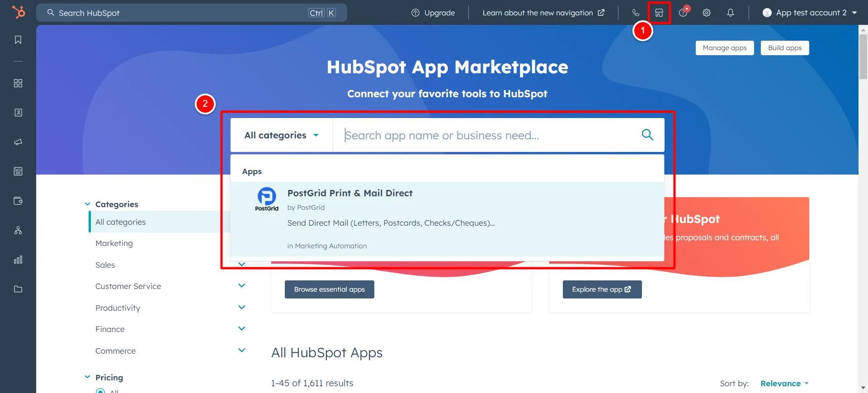Select the Marketing category
The width and height of the screenshot is (868, 393).
pos(114,243)
